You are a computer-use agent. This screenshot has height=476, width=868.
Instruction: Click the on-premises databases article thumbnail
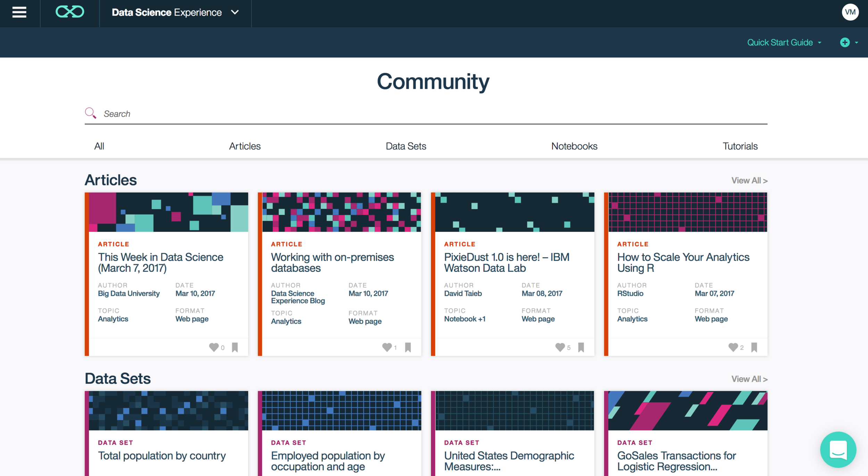(342, 212)
